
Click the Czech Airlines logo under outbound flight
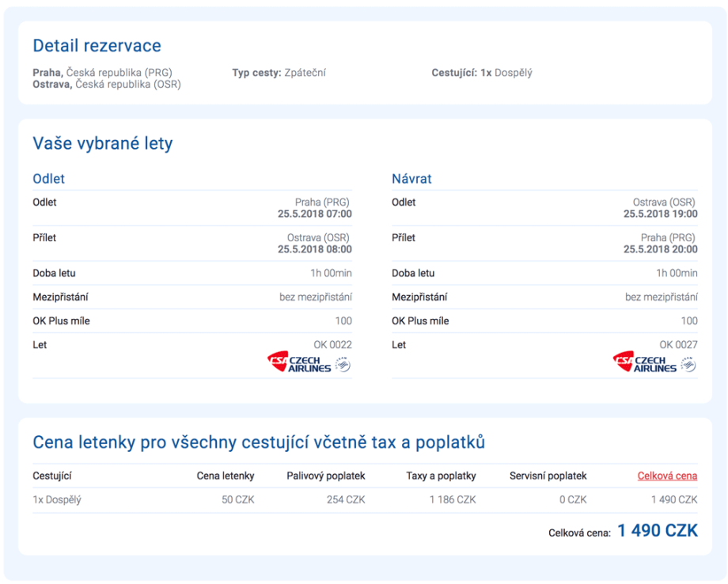[x=300, y=363]
